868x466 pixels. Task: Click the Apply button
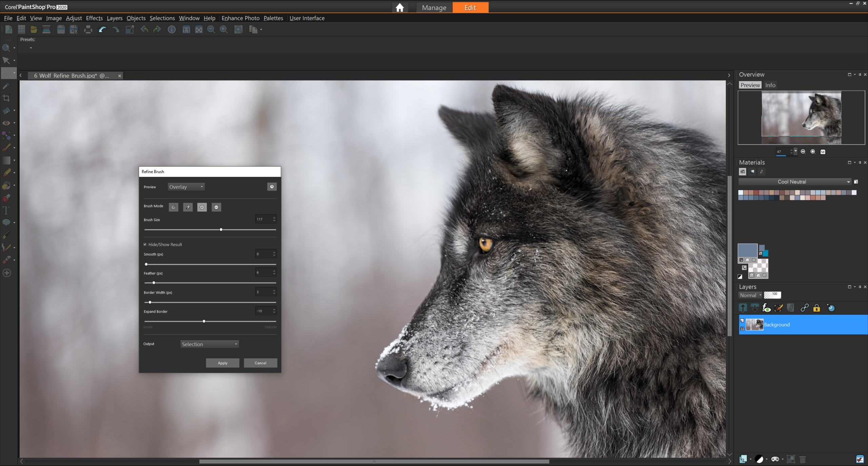222,362
